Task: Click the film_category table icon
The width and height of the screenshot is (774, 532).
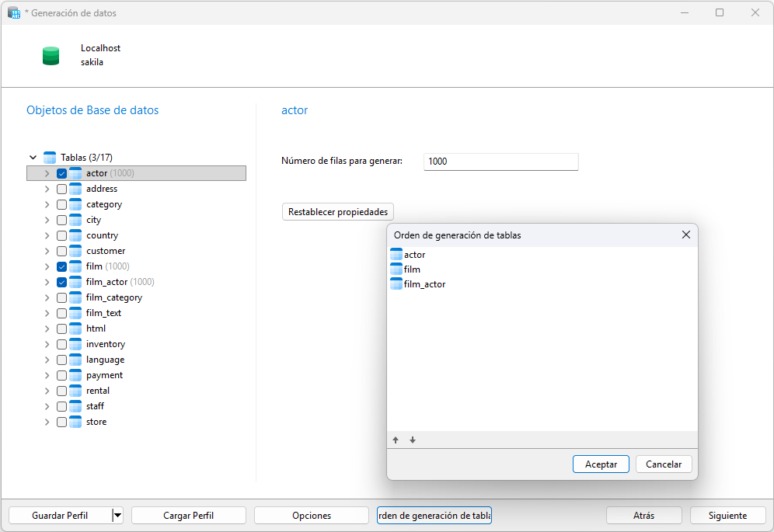Action: pos(75,297)
